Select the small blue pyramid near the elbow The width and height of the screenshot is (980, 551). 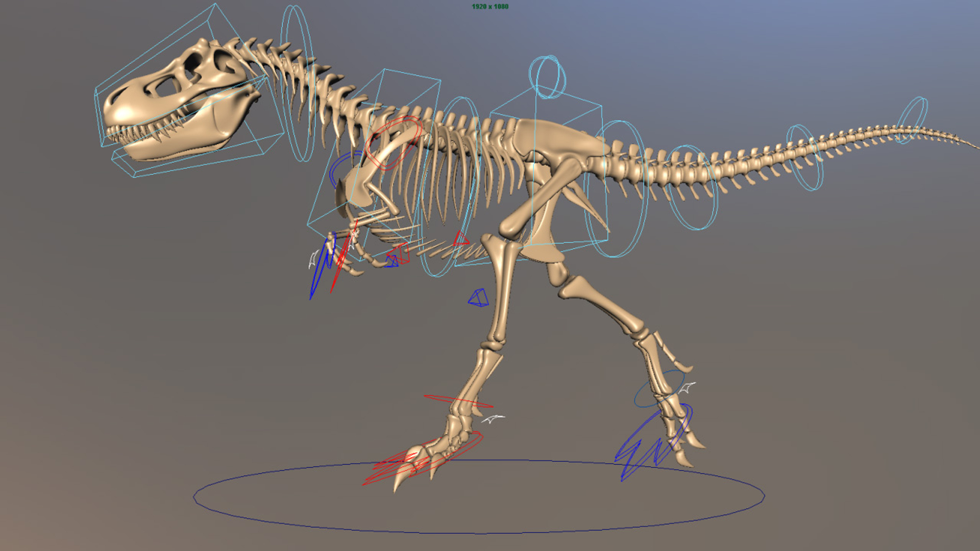point(391,261)
